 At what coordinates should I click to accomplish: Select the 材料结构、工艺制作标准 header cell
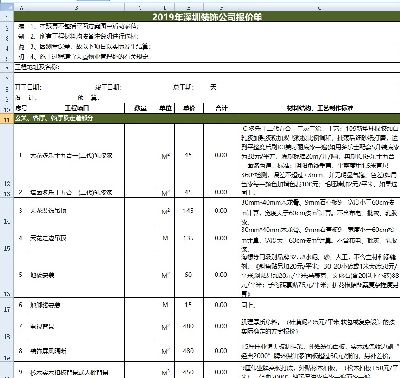pyautogui.click(x=320, y=108)
